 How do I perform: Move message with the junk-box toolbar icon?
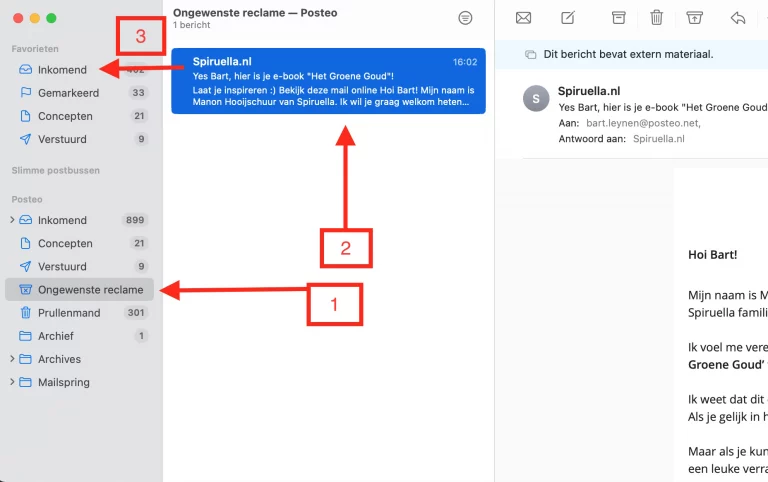[694, 18]
